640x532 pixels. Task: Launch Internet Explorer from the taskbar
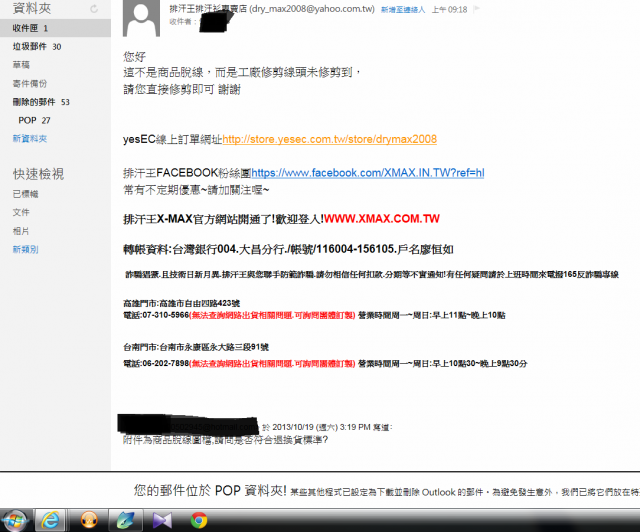point(50,520)
